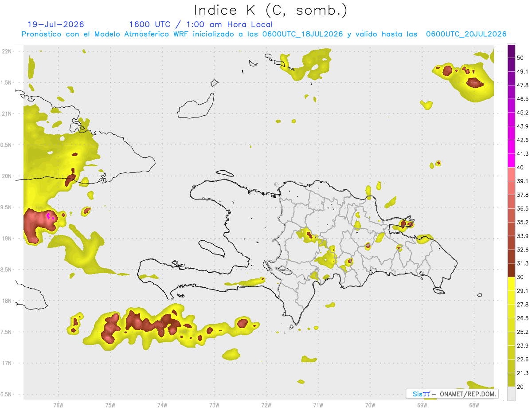Select the colorbar value "31.3"
Viewport: 532px width, 411px height.
[523, 263]
